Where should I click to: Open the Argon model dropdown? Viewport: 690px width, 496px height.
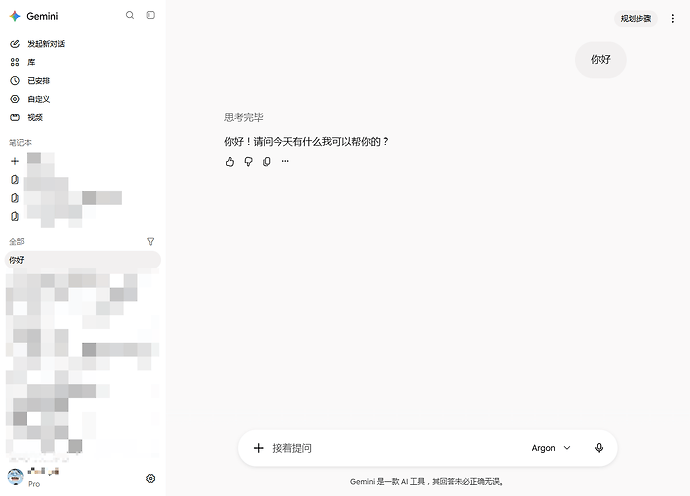(551, 448)
